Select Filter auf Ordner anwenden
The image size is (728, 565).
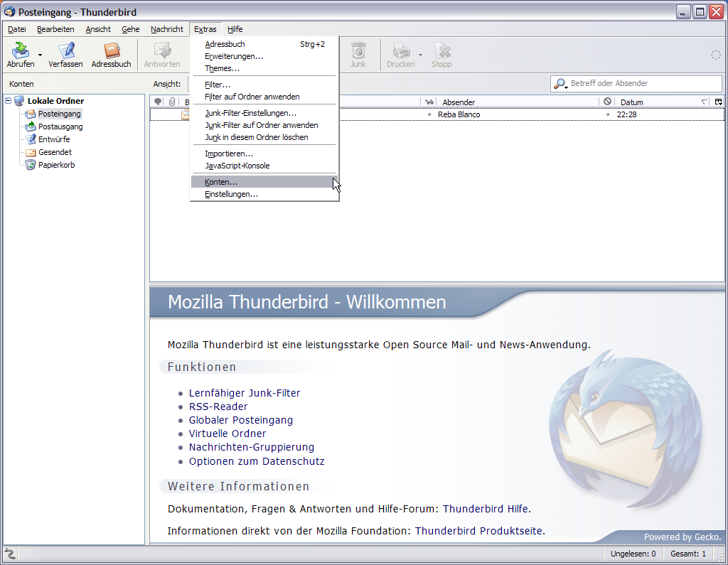pos(264,97)
